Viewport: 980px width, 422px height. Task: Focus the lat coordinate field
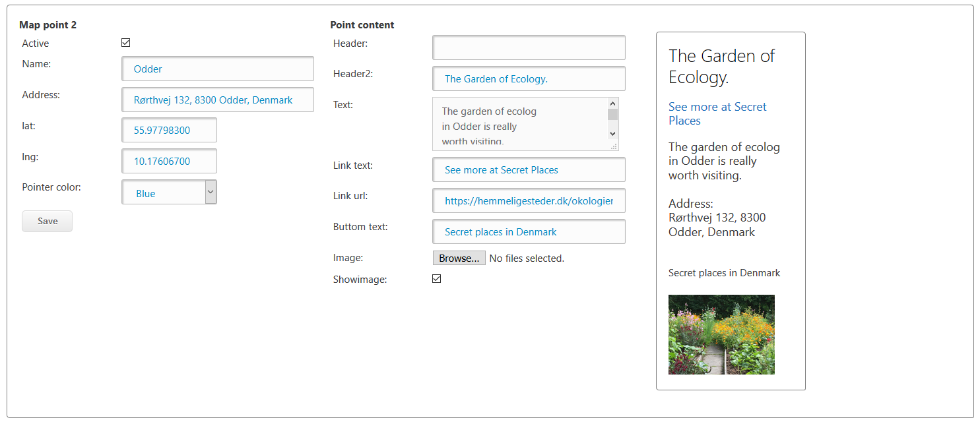click(x=169, y=130)
